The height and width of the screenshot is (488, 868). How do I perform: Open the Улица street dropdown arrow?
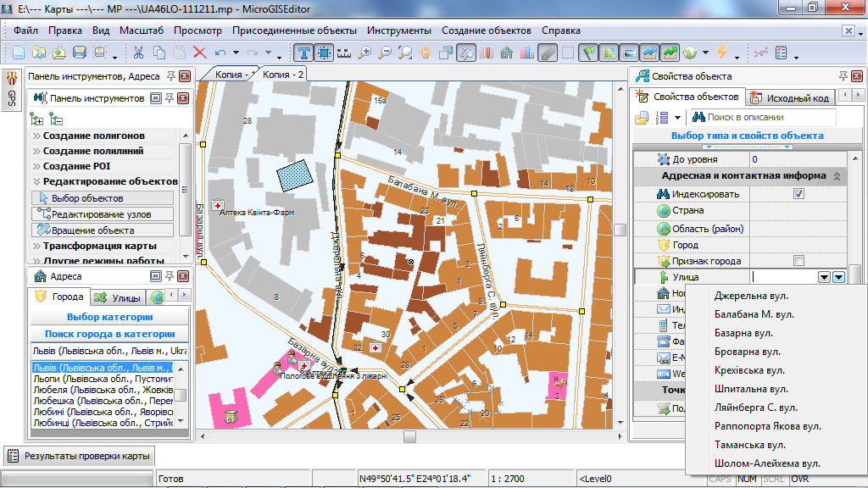838,277
